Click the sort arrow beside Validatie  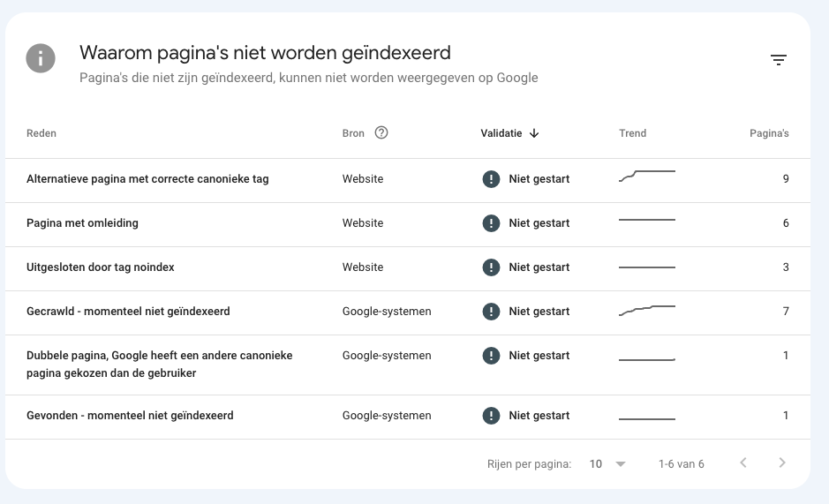point(534,133)
